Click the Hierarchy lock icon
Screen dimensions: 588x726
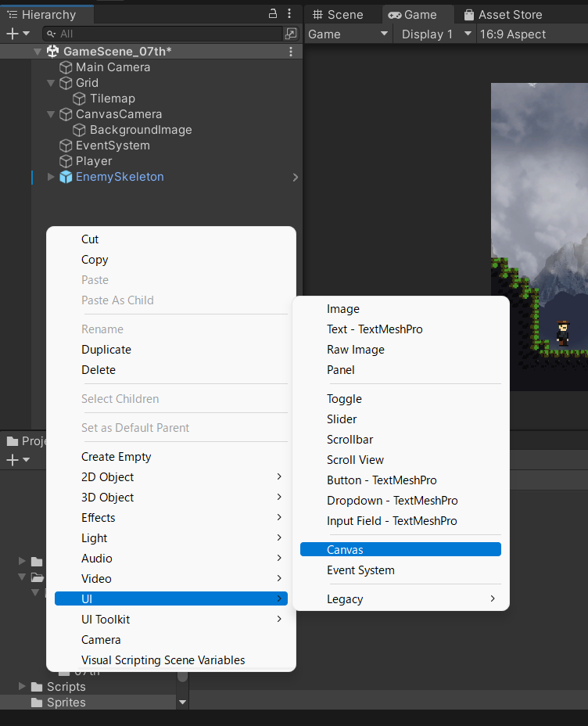tap(273, 13)
